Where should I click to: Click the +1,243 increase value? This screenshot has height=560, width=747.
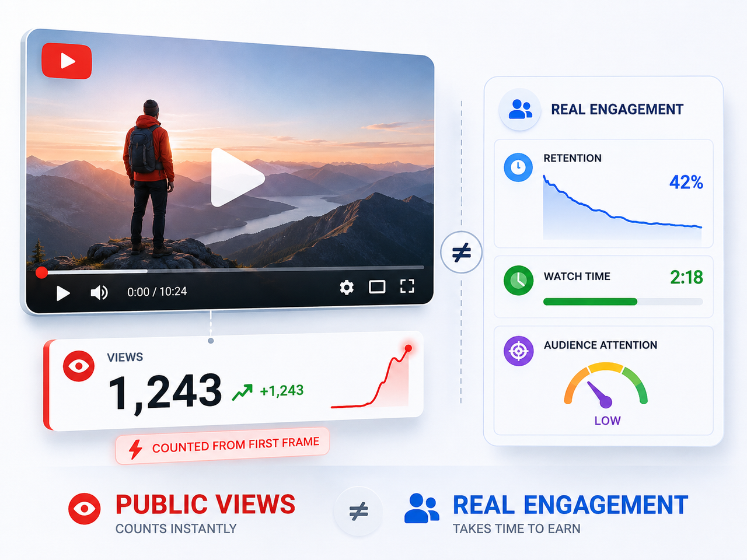tap(282, 390)
